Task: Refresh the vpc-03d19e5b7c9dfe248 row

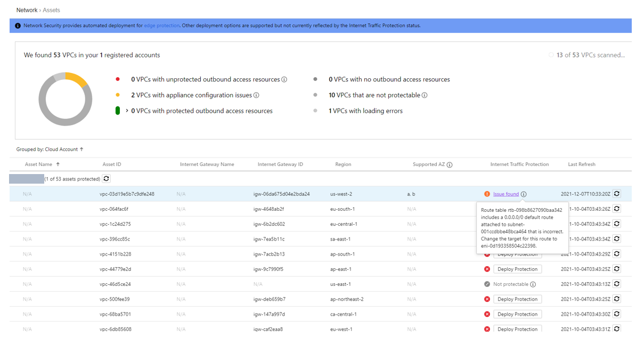Action: pos(616,194)
